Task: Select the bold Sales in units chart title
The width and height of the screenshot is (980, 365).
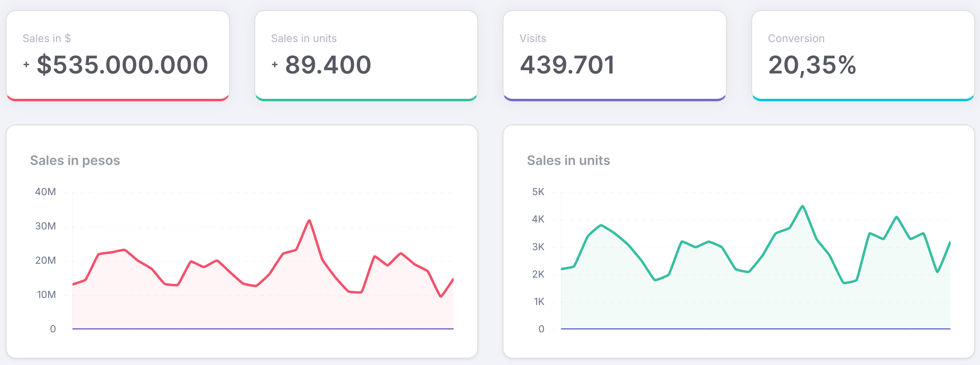Action: coord(568,160)
